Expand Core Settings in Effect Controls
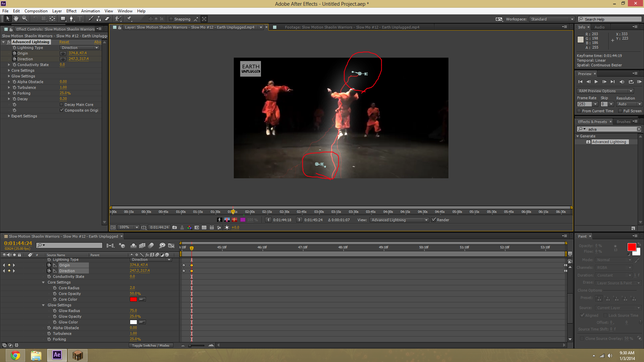The image size is (644, 362). (x=9, y=70)
